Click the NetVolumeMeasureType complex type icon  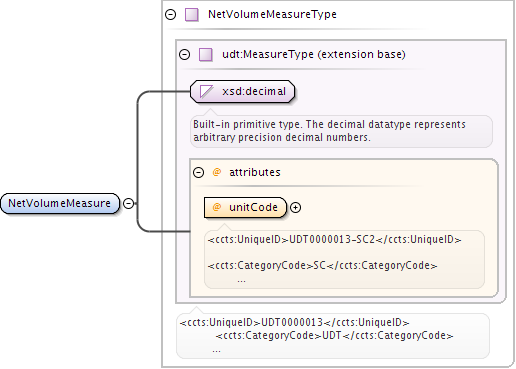click(192, 15)
